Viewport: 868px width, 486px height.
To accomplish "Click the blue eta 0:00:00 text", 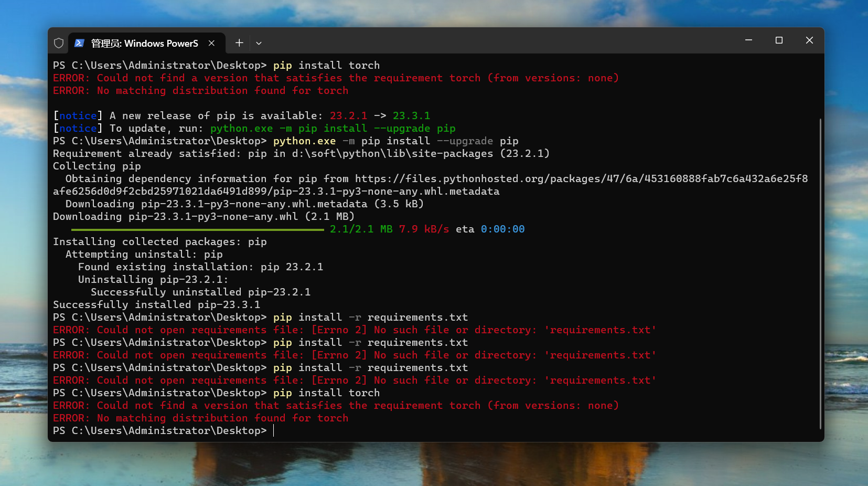I will (x=502, y=229).
